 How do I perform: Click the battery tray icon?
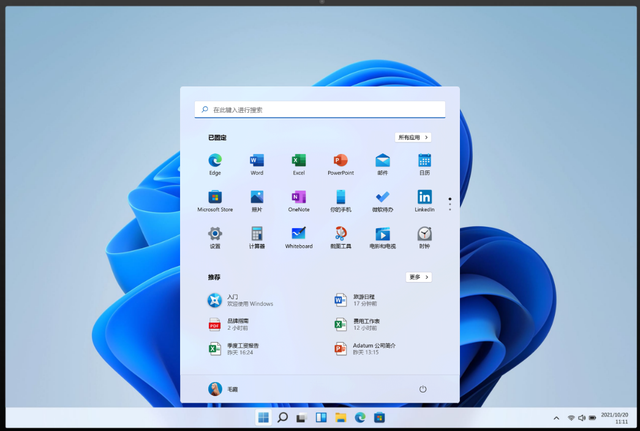coord(592,418)
